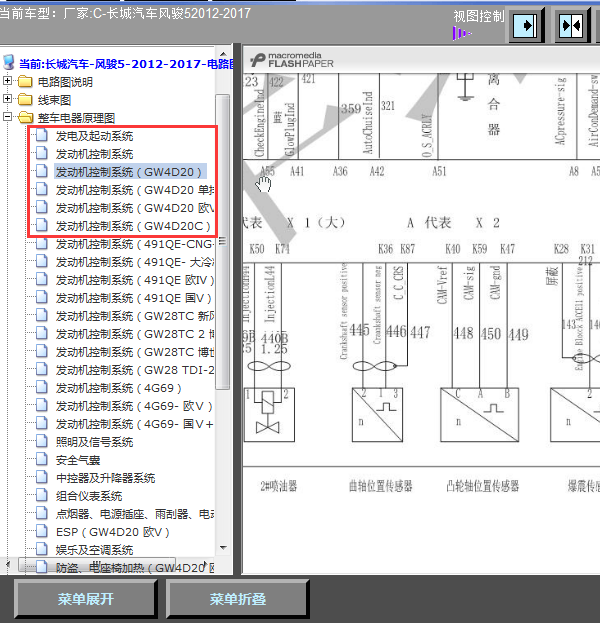Click the Macromedia FlashPaper logo
Screen dimensions: 600x623
click(292, 60)
